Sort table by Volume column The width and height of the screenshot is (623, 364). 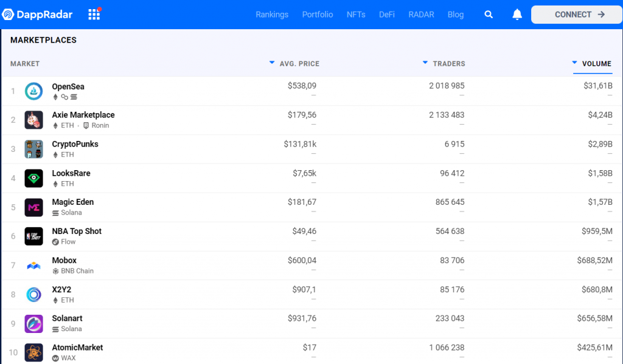point(596,64)
